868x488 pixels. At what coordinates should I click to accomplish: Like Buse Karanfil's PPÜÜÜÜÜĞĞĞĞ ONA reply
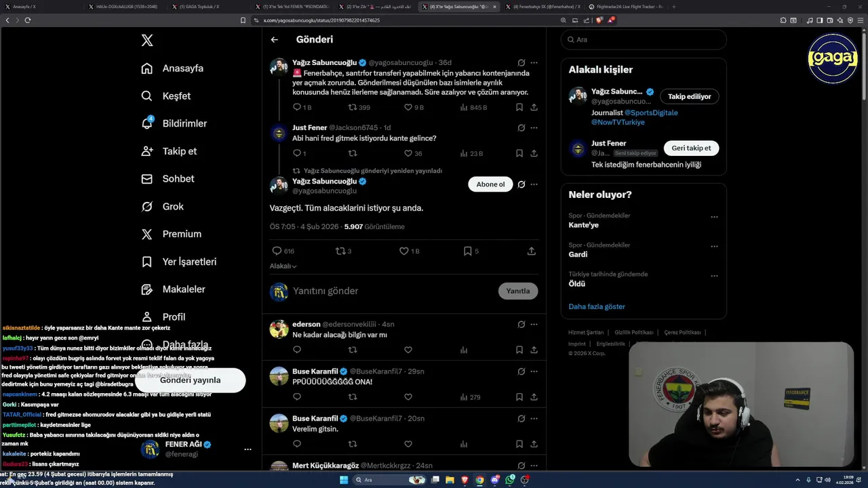(408, 397)
